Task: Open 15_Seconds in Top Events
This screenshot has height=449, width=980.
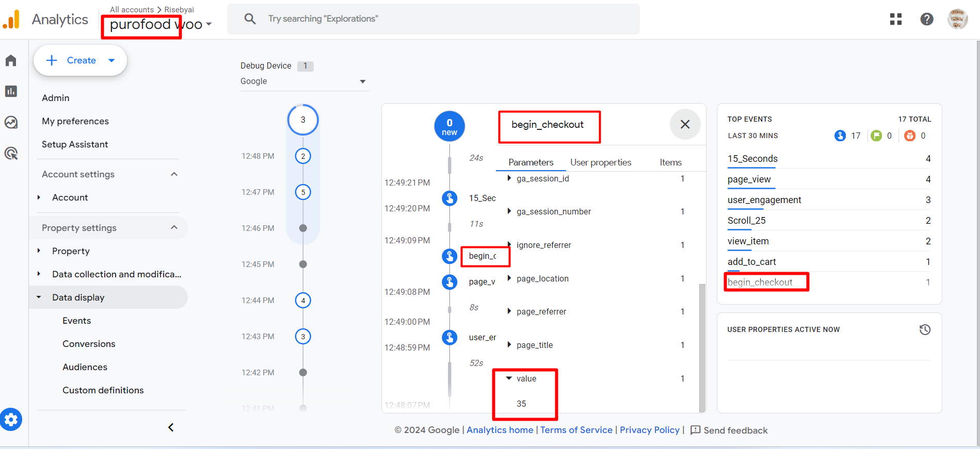Action: pos(752,159)
